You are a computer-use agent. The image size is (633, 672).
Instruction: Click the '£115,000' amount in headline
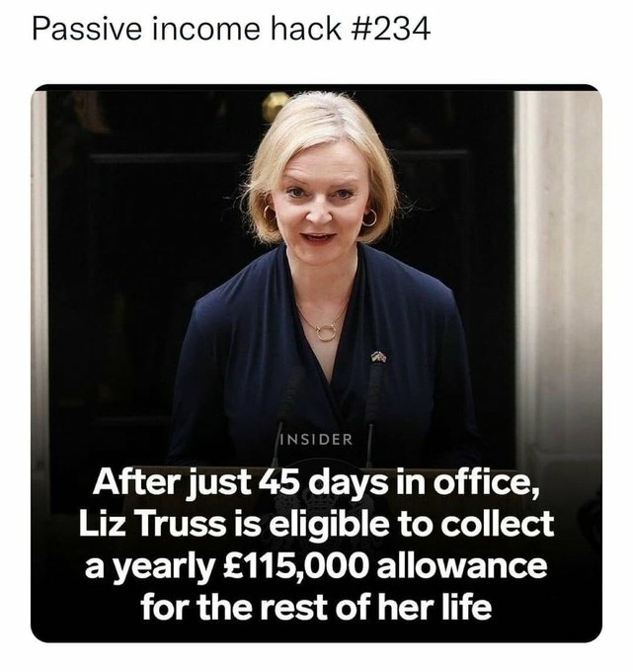point(296,565)
